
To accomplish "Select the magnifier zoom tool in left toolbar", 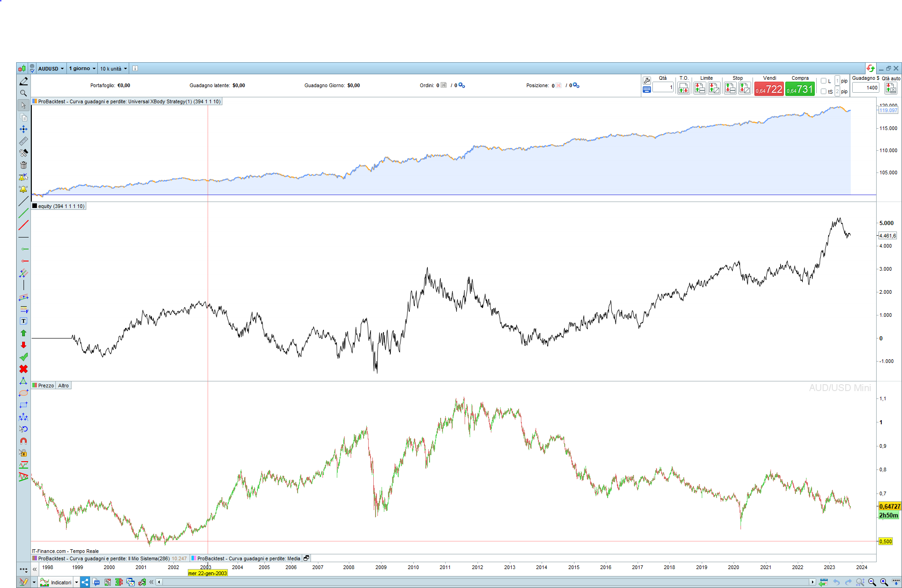I will [x=24, y=93].
